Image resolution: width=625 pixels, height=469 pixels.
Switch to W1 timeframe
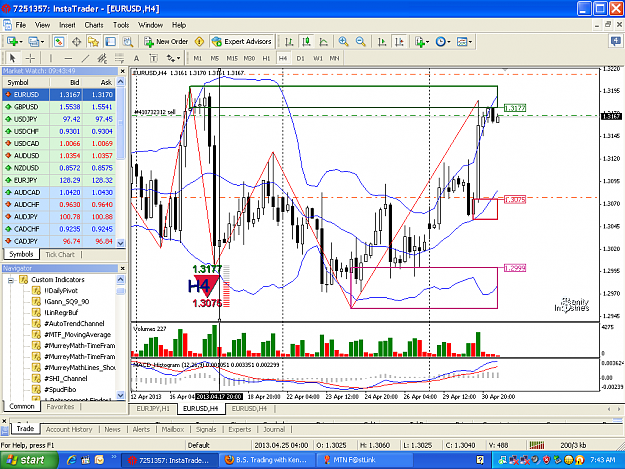317,58
